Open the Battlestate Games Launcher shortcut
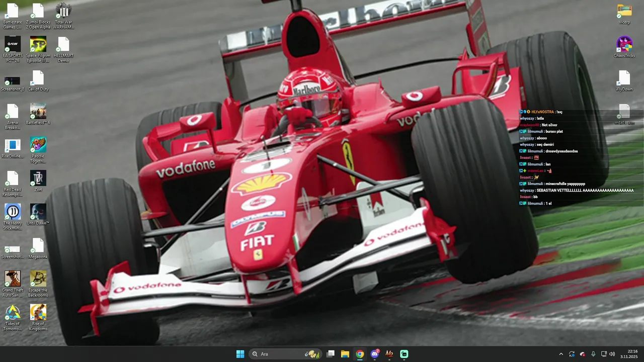 [x=13, y=16]
